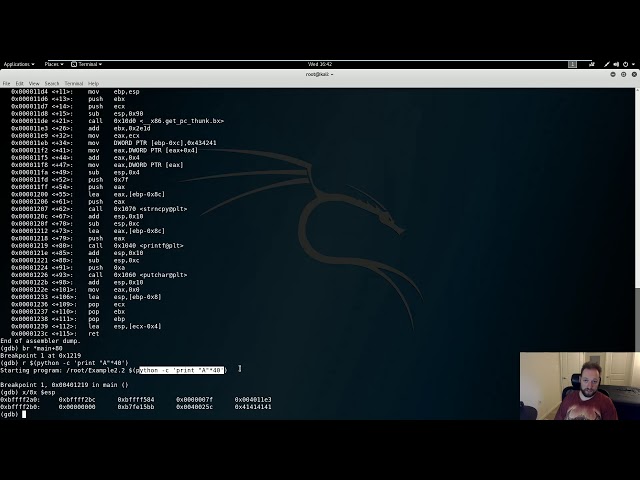Open the Search menu in the terminal
Image resolution: width=640 pixels, height=480 pixels.
pos(52,83)
